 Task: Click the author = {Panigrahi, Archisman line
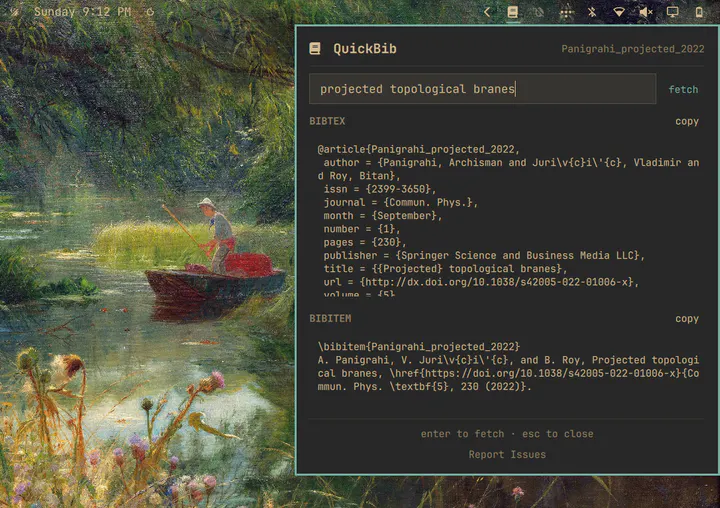(508, 169)
